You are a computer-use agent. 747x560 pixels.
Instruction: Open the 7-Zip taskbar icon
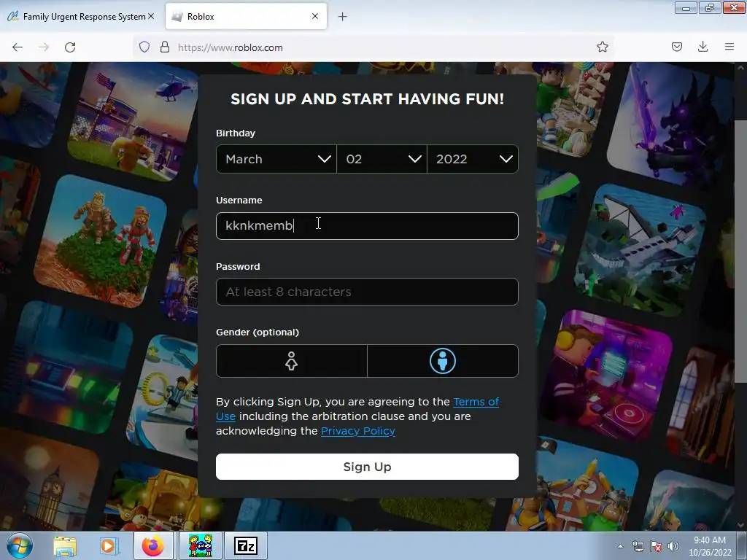point(246,545)
